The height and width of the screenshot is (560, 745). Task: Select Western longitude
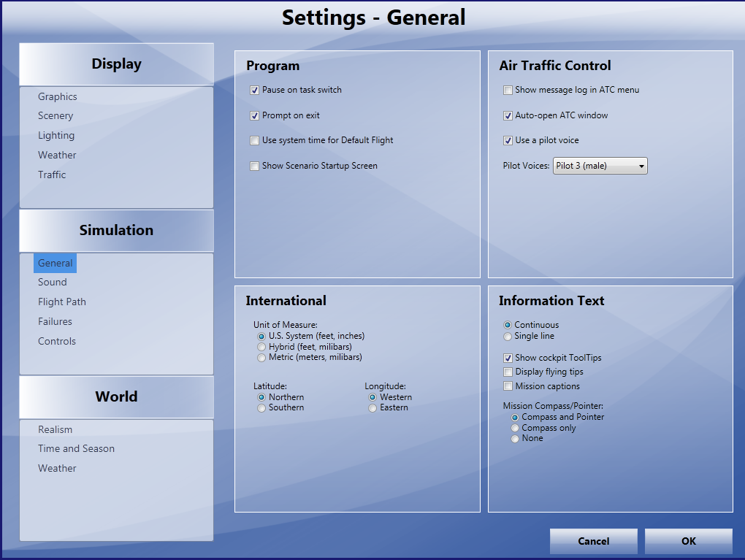point(372,397)
